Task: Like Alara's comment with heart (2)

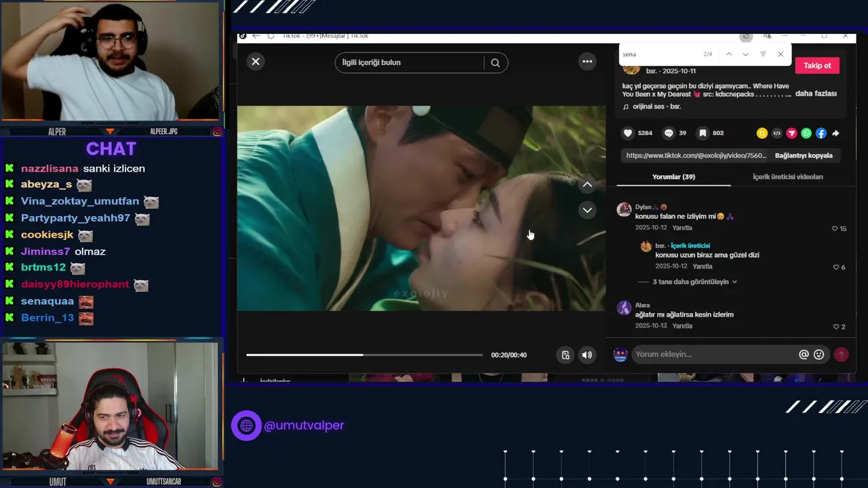Action: [x=836, y=327]
